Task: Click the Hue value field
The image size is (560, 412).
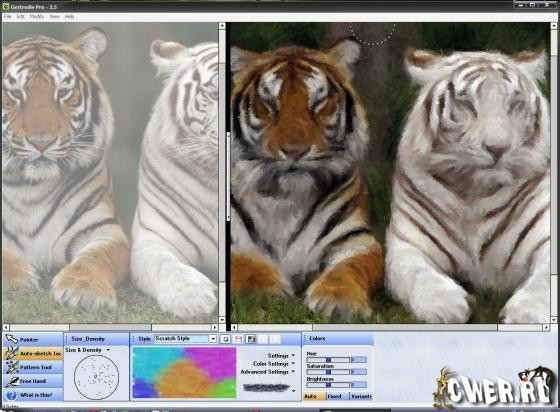Action: (x=359, y=360)
